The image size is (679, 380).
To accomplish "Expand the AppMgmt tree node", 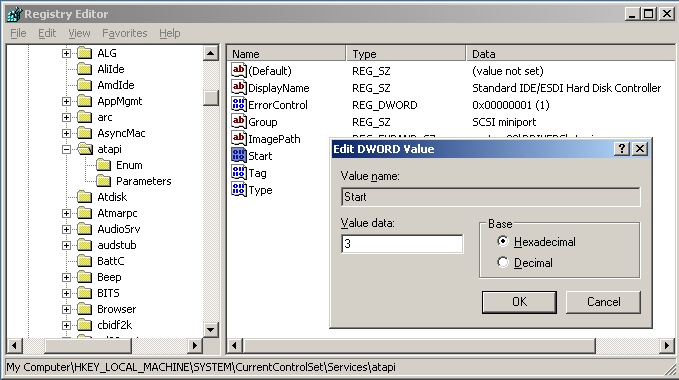I will click(66, 102).
